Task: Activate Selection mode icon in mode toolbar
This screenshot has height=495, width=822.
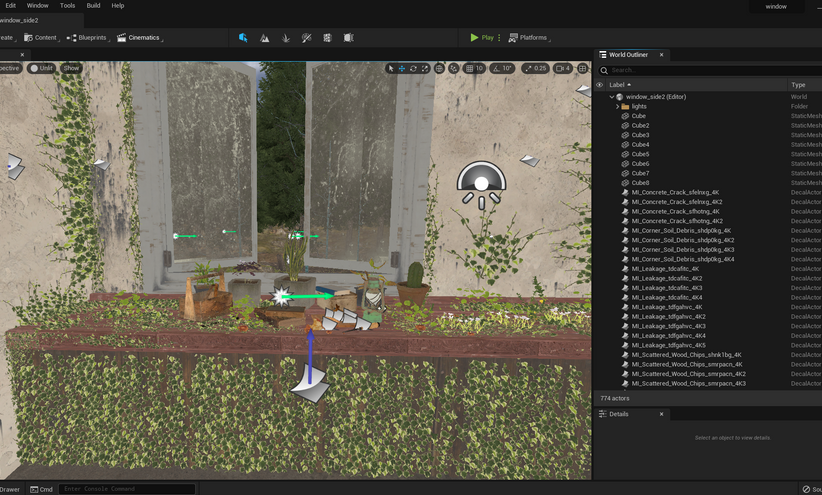Action: pyautogui.click(x=243, y=38)
